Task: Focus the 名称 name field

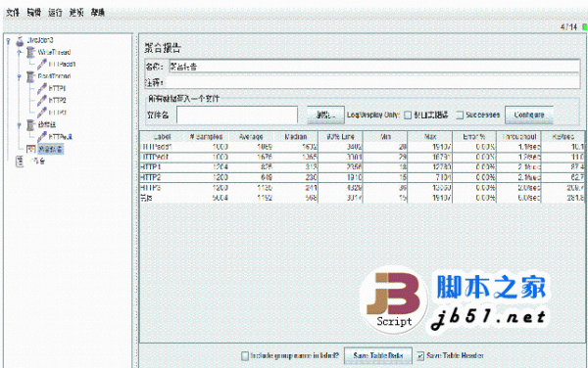Action: point(374,67)
